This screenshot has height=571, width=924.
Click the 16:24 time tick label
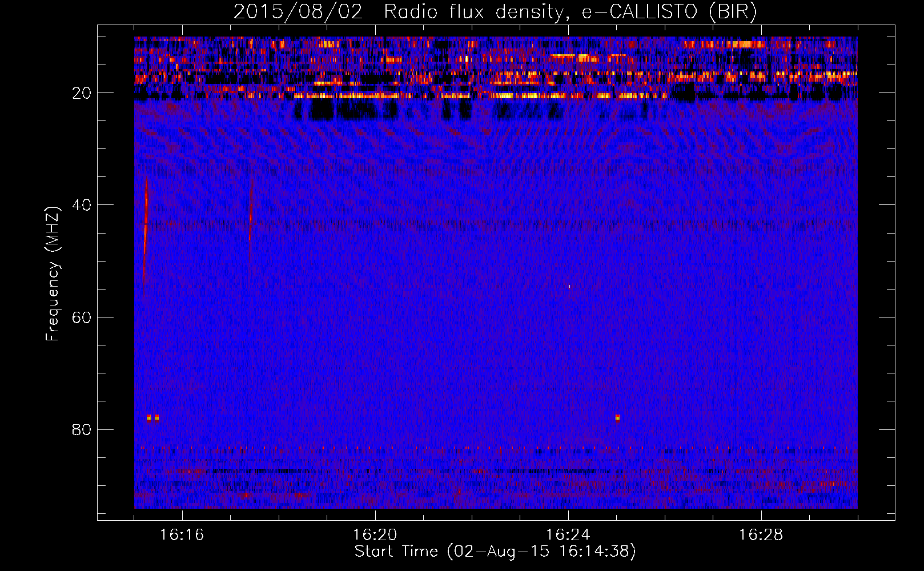568,534
